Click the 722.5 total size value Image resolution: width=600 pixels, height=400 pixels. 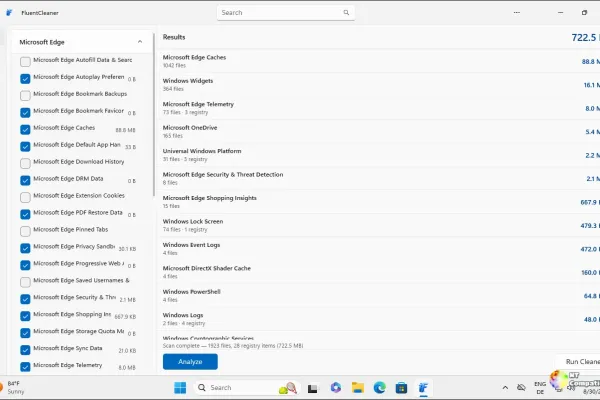[585, 38]
